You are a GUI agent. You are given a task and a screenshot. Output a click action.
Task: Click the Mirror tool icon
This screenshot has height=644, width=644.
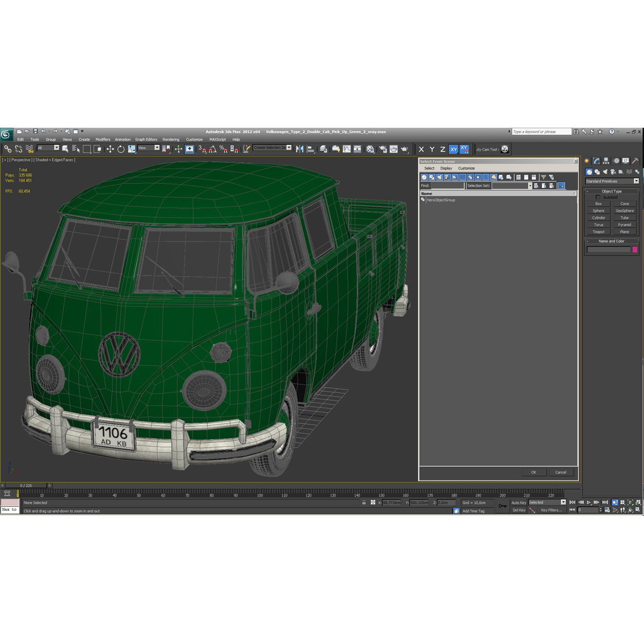(299, 149)
